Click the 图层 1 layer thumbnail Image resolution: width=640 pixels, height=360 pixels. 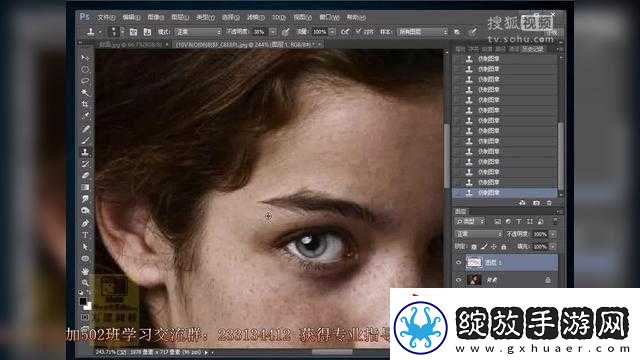(474, 262)
